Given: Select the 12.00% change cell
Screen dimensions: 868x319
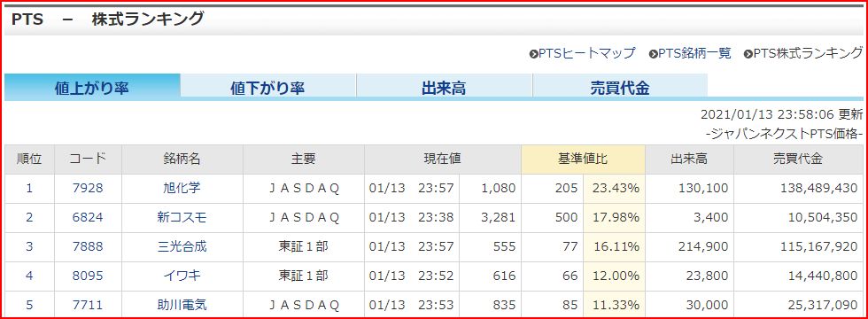Looking at the screenshot, I should 616,276.
